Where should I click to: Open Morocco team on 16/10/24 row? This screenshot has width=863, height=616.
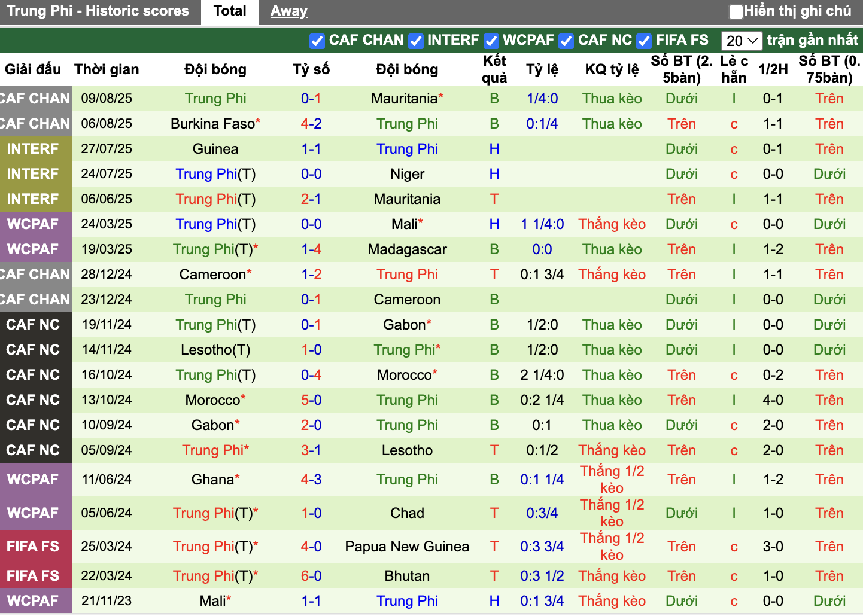point(405,375)
